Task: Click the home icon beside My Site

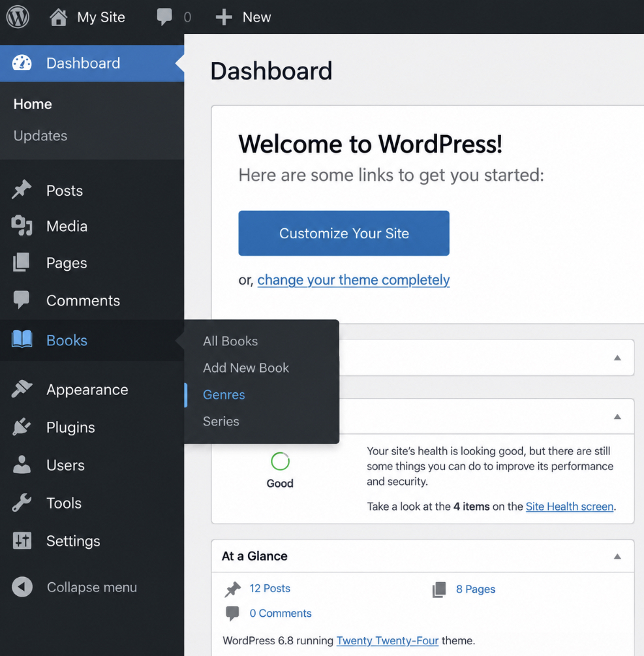Action: coord(58,17)
